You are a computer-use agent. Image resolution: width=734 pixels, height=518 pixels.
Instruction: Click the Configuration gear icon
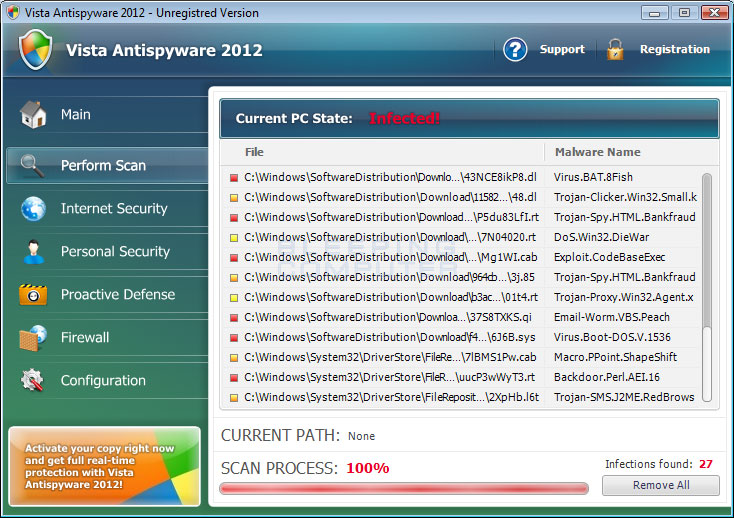(32, 380)
